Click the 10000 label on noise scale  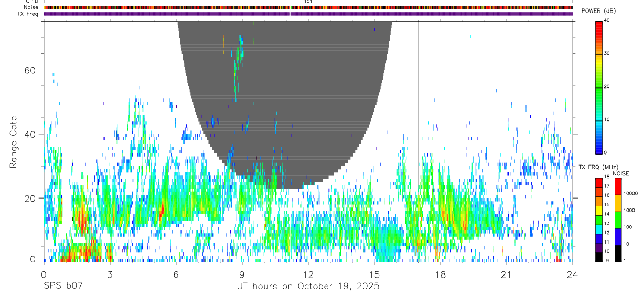pos(630,193)
